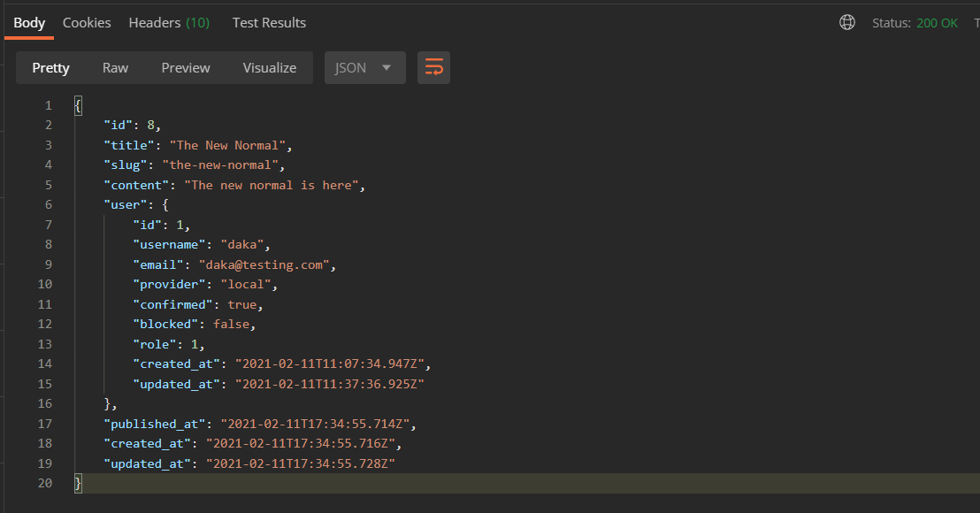Click the "2021-02-11T17:34:55.716Z" timestamp

(301, 444)
